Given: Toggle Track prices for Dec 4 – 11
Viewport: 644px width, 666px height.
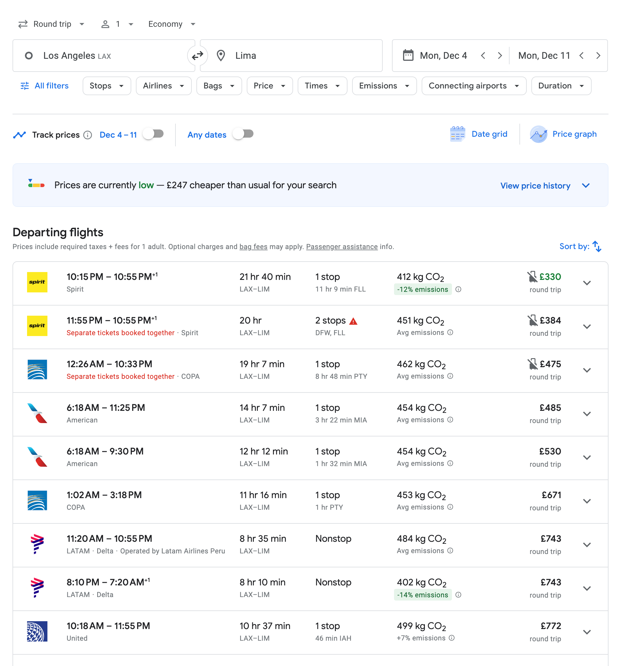Looking at the screenshot, I should pos(153,134).
